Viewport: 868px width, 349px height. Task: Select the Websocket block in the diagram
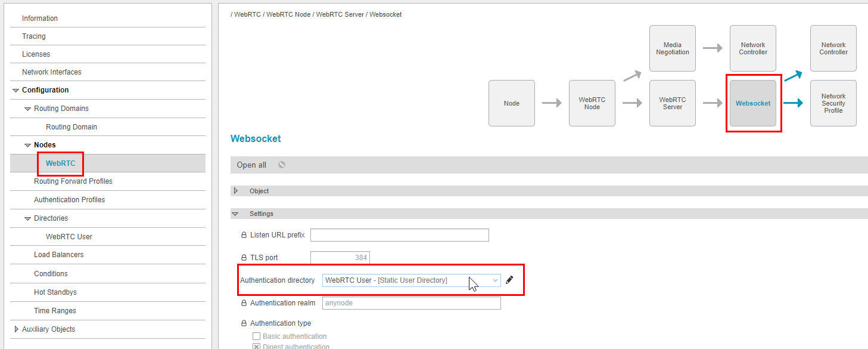(x=753, y=103)
